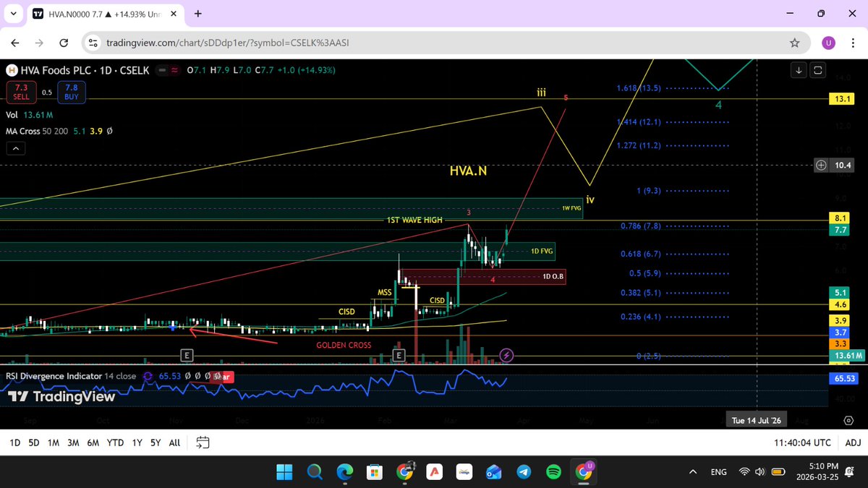Bookmark this page with the star icon

coord(795,43)
